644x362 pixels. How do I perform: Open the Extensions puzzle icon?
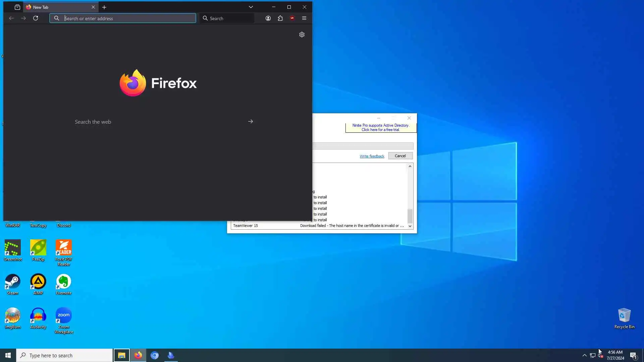(x=280, y=18)
